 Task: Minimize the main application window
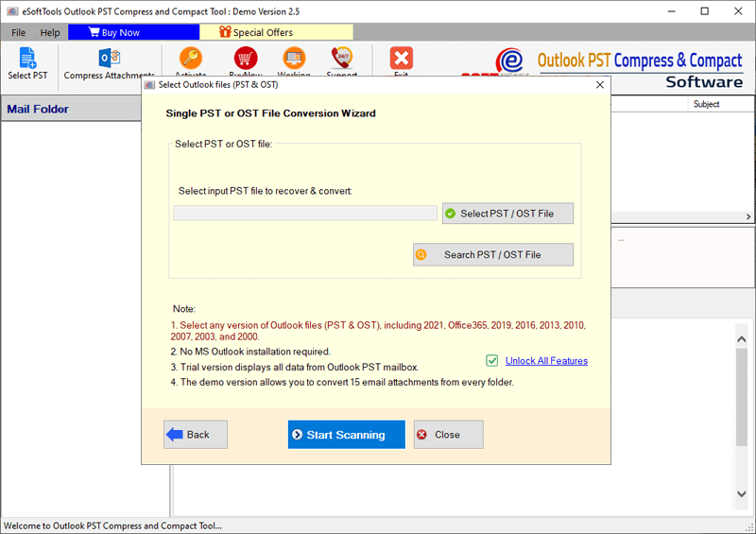point(671,11)
